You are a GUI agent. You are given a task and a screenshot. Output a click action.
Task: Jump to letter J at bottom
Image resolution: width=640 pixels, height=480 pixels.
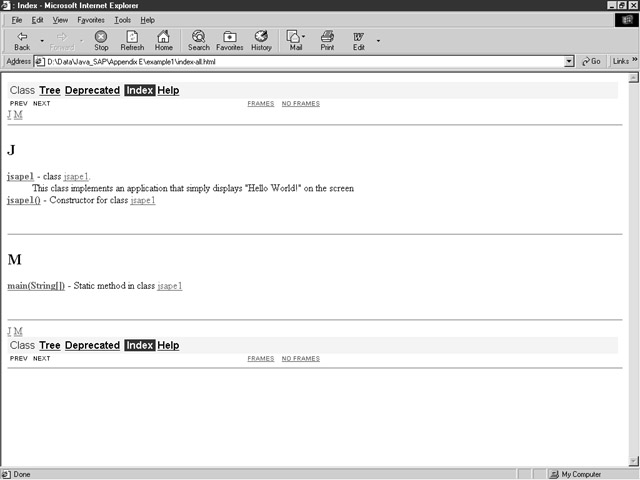click(9, 331)
